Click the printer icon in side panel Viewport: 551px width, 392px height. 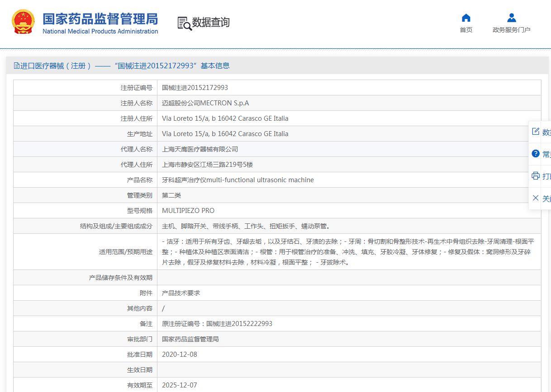click(x=536, y=176)
